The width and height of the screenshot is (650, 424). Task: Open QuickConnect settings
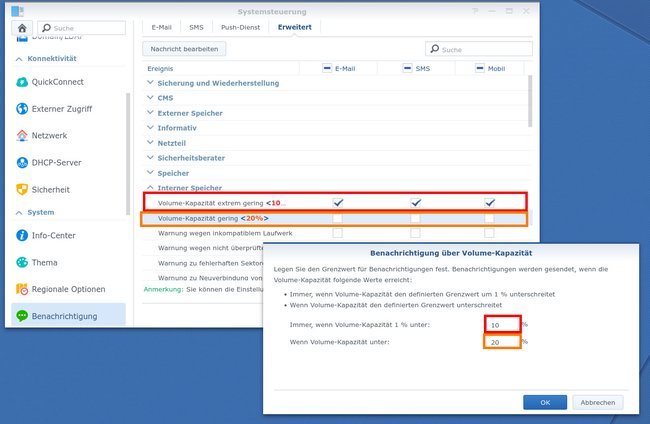click(57, 82)
